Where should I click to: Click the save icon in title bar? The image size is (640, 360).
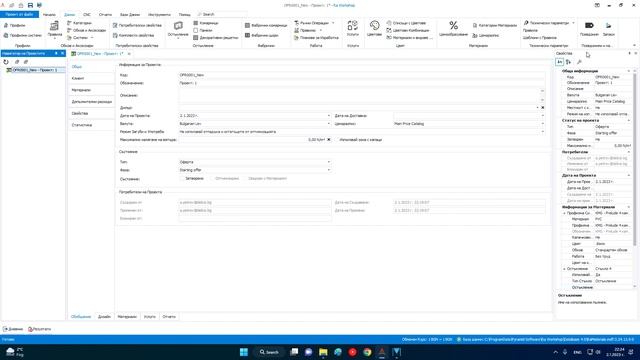click(x=30, y=5)
